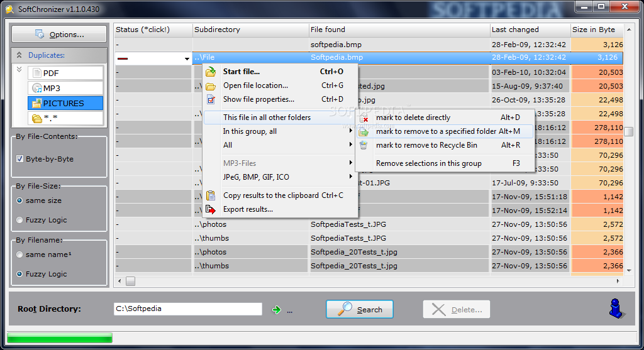Click the blue info figure icon

[x=616, y=309]
